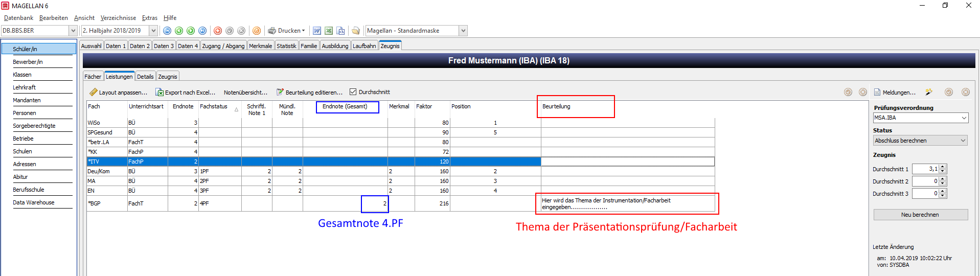Click the orange refresh icon in main toolbar
This screenshot has width=980, height=276.
257,31
